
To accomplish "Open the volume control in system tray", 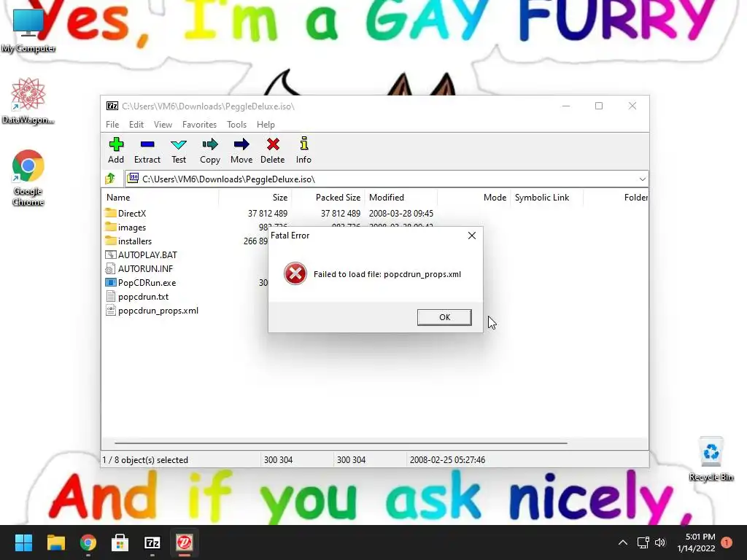I will (660, 542).
